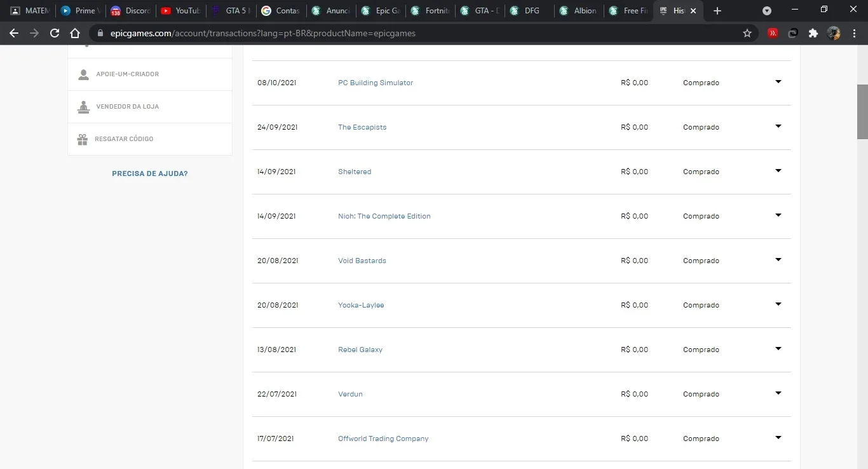
Task: Expand Void Bastards transaction arrow
Action: (778, 260)
